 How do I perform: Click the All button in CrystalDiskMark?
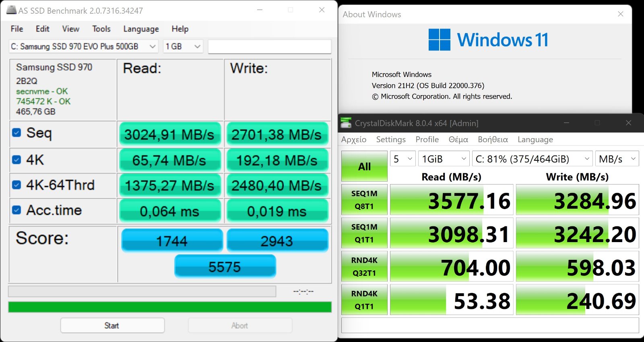coord(364,166)
